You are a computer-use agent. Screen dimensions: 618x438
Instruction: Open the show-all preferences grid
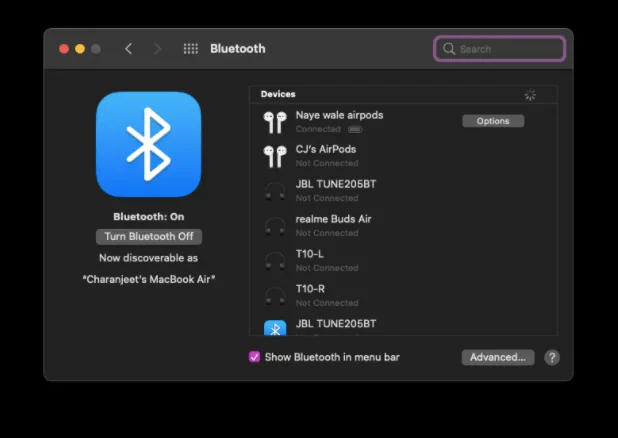(x=190, y=49)
